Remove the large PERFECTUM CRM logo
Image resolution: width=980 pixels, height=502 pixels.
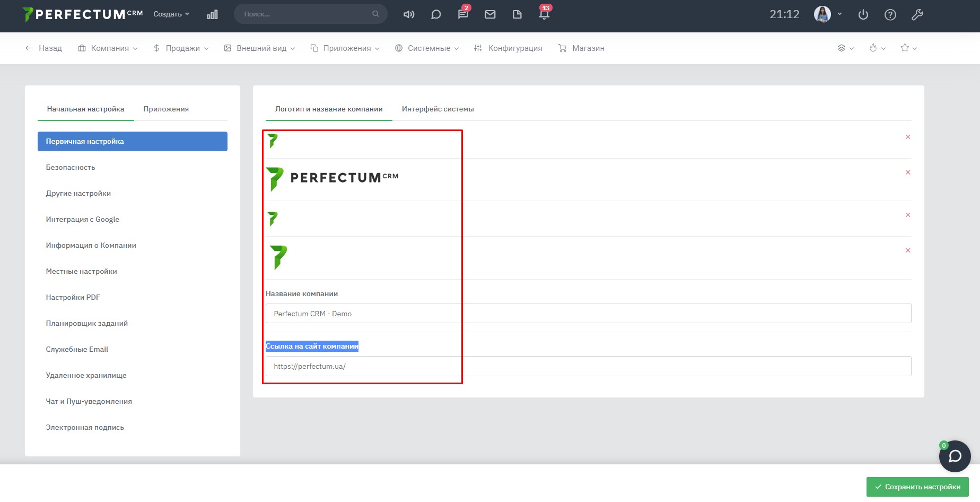point(908,172)
